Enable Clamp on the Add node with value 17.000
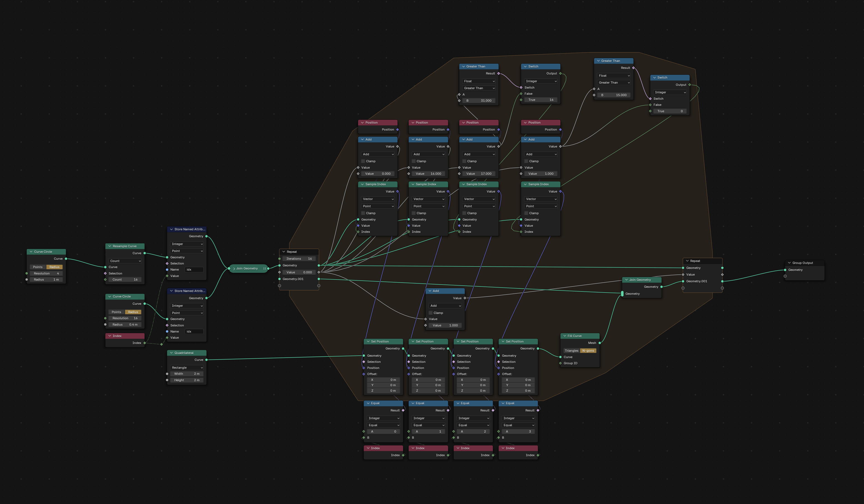Image resolution: width=864 pixels, height=504 pixels. pyautogui.click(x=464, y=161)
